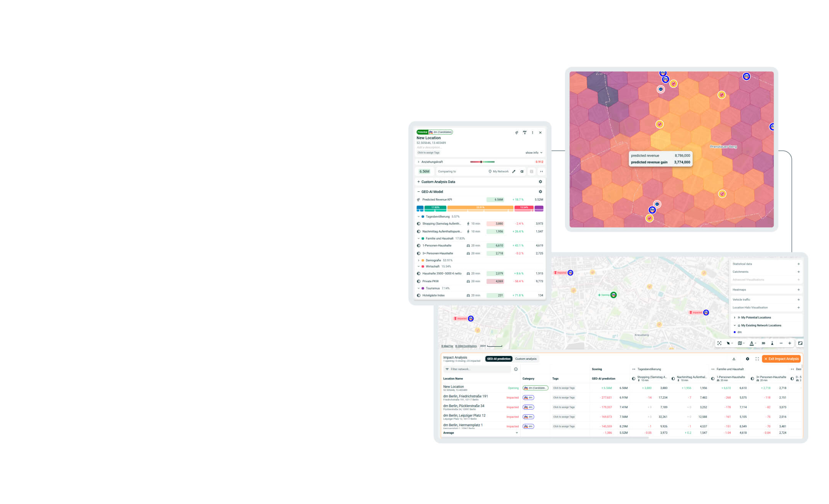Open the three-dot menu in New Location panel
829x504 pixels.
click(532, 132)
